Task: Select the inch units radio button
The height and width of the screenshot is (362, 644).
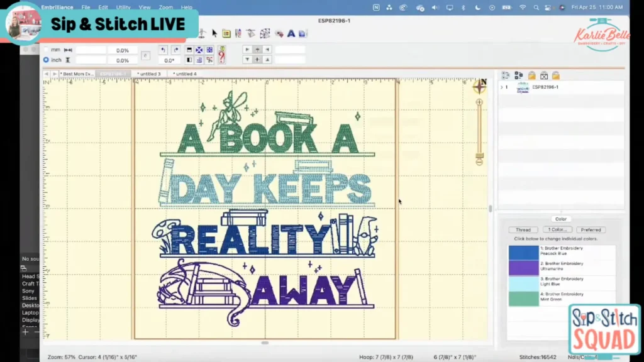Action: pos(46,60)
